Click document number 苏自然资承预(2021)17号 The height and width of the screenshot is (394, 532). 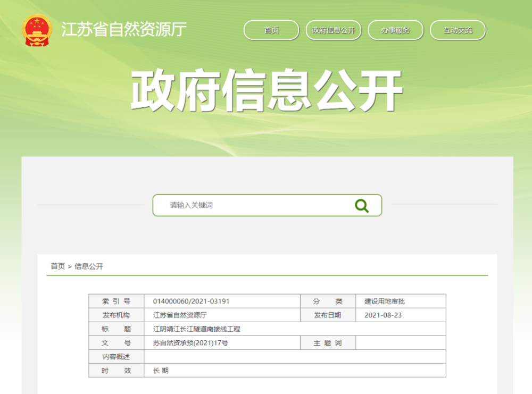190,343
